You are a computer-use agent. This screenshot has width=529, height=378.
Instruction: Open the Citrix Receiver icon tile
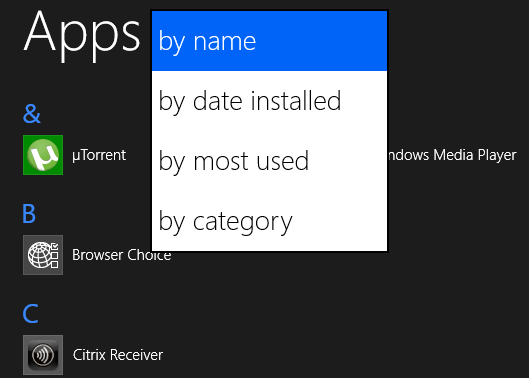43,355
